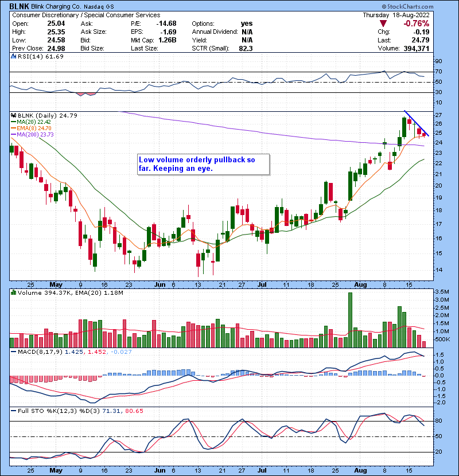Click the candlestick icon beside BLNK (Daily)
The image size is (459, 476).
tap(13, 115)
